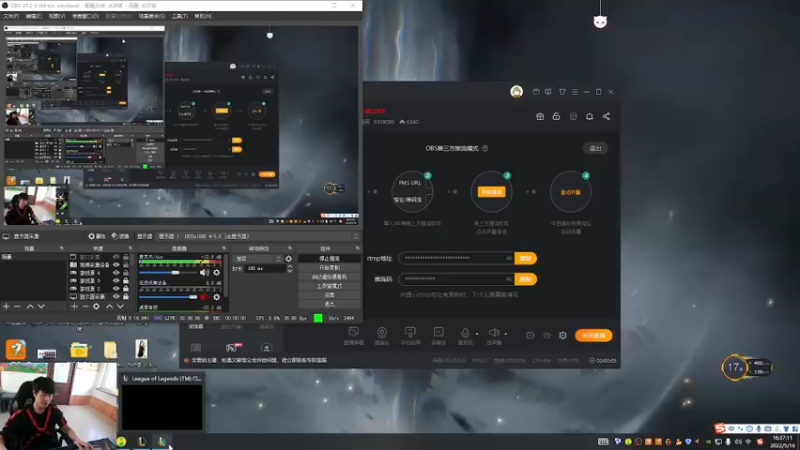Add a new scene with plus button
800x450 pixels.
coord(6,306)
